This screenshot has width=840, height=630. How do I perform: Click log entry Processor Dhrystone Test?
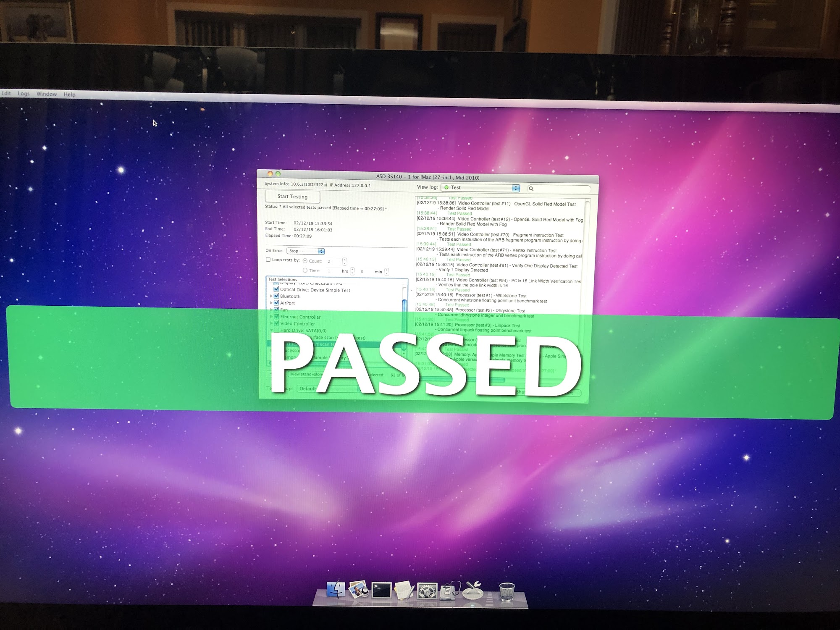click(x=470, y=311)
